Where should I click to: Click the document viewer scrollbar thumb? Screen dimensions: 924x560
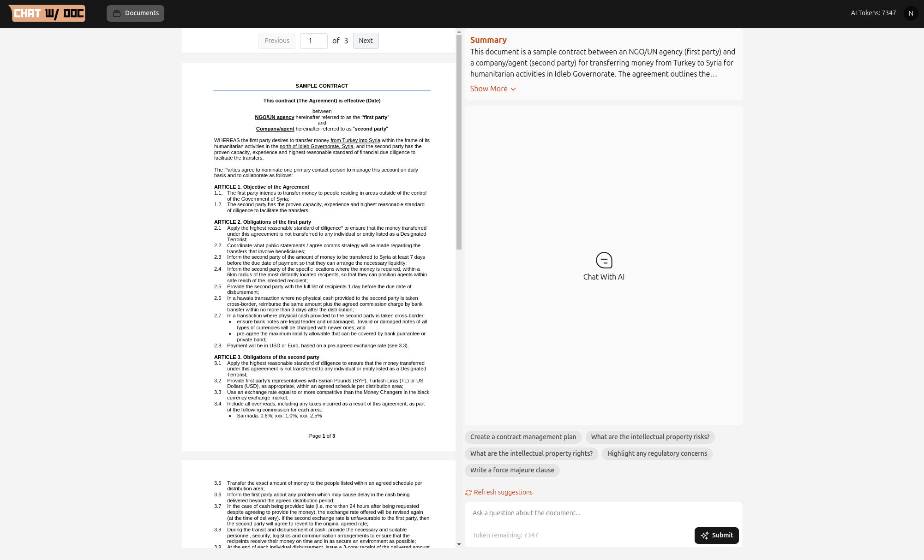point(459,142)
